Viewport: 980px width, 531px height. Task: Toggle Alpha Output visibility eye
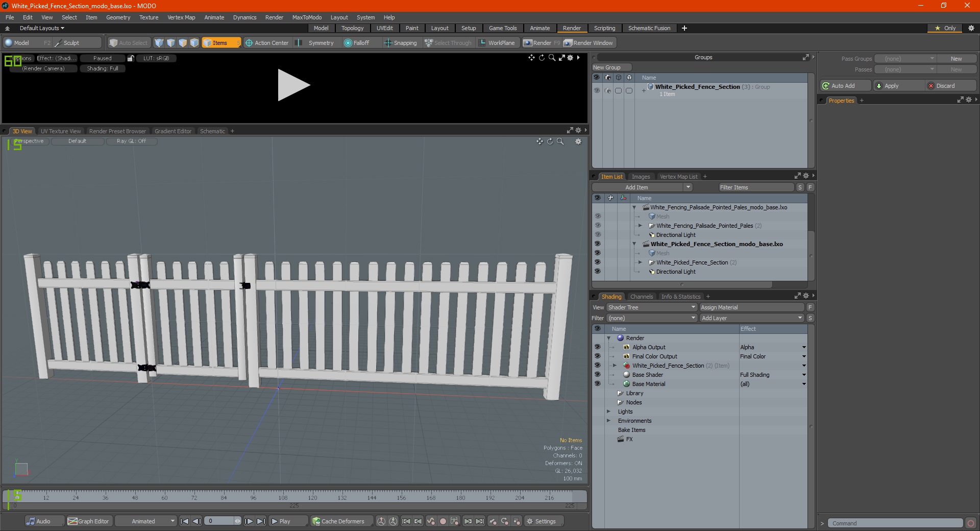(597, 347)
